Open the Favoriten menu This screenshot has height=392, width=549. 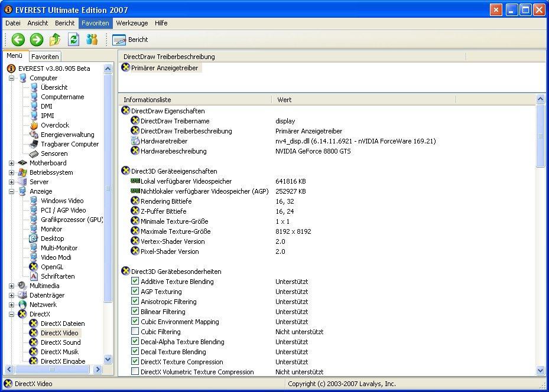95,23
